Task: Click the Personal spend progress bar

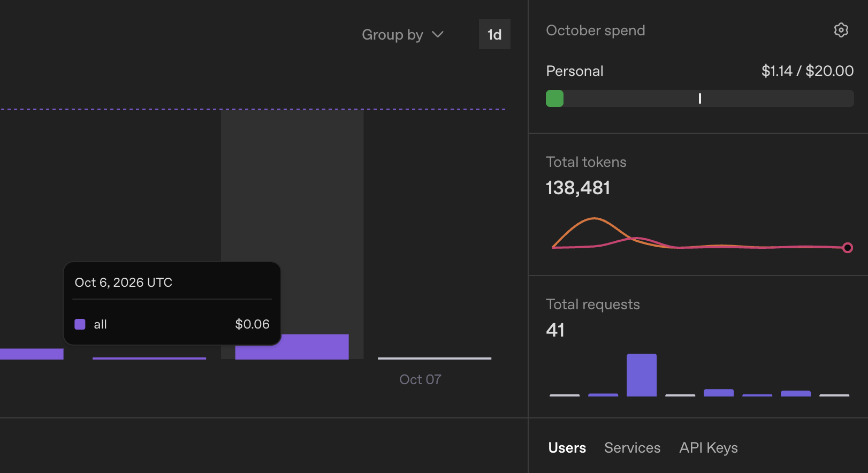Action: click(699, 98)
